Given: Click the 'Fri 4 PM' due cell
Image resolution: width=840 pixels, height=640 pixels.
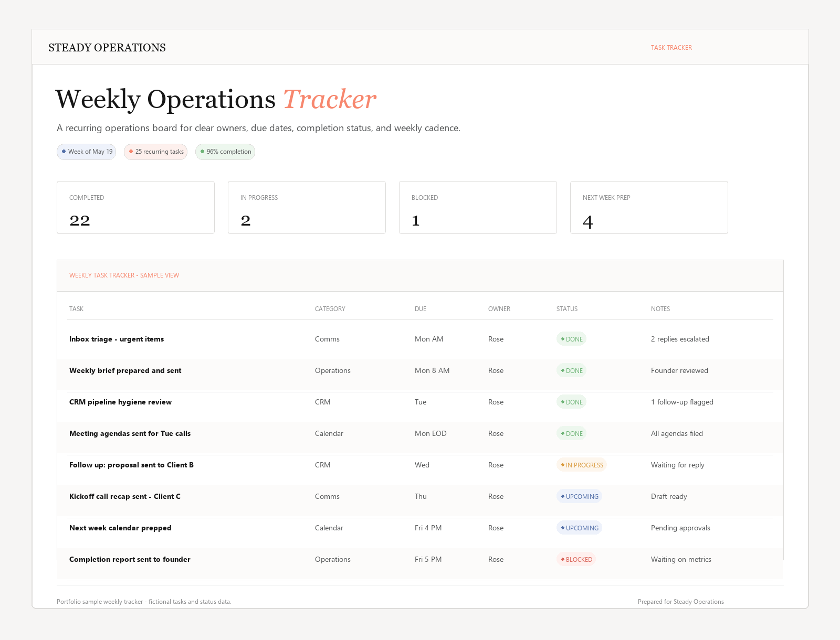Looking at the screenshot, I should click(428, 528).
